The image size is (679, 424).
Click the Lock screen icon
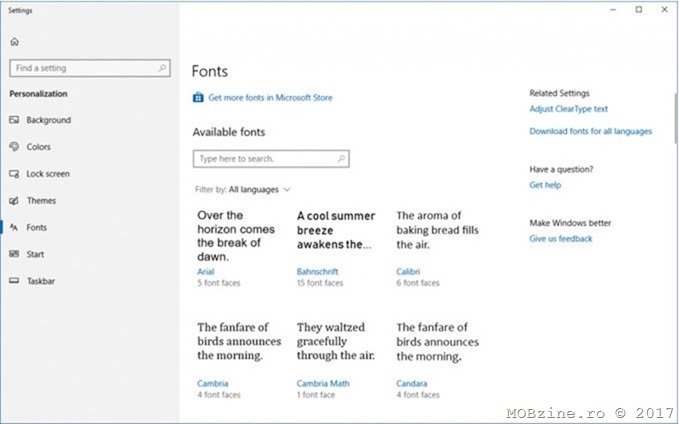point(14,174)
